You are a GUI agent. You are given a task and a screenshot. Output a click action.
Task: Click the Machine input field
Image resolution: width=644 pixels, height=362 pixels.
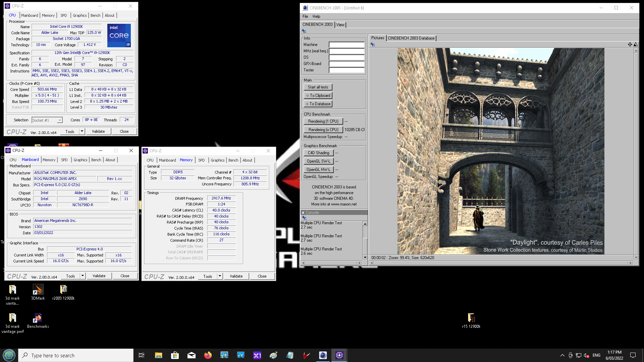tap(346, 45)
